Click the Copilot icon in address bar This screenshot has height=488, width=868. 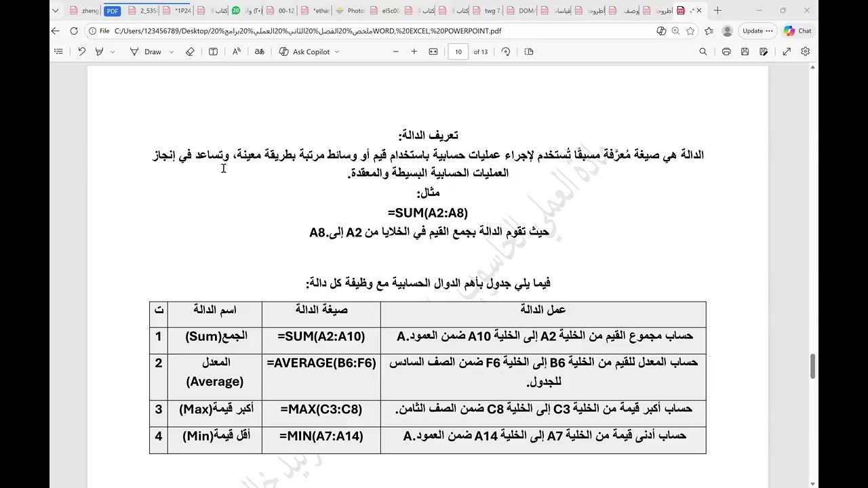click(x=662, y=30)
